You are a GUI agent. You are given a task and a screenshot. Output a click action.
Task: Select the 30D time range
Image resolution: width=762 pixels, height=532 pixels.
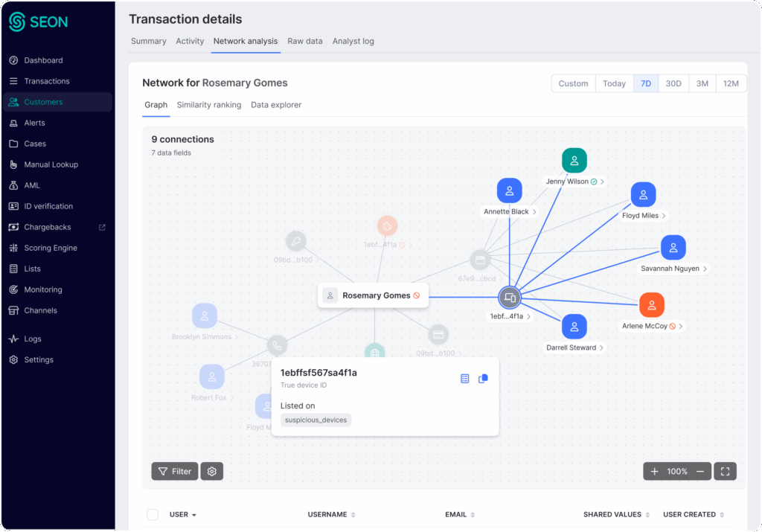tap(673, 83)
